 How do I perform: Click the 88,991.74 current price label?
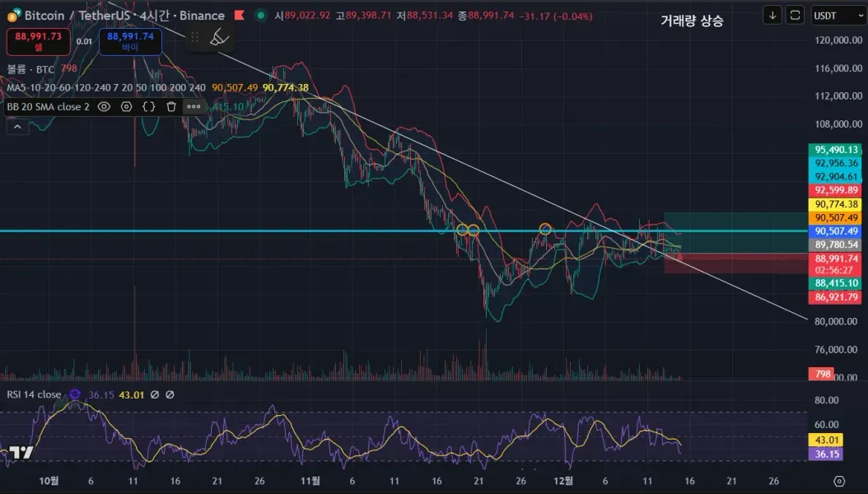click(836, 259)
